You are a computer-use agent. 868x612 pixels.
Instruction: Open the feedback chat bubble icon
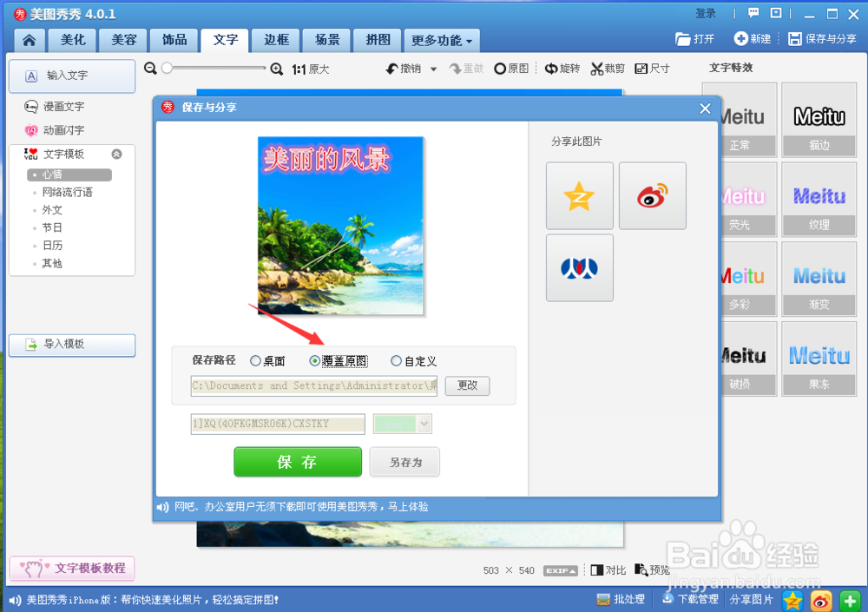pyautogui.click(x=753, y=13)
